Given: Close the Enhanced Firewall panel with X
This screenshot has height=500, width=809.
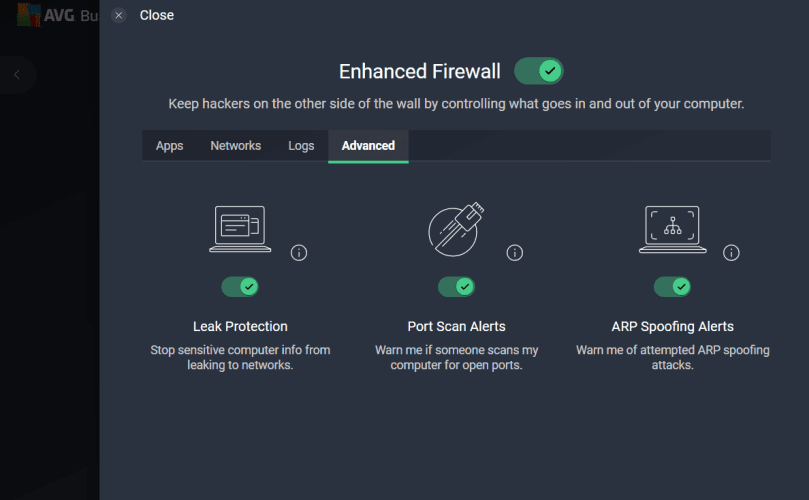Looking at the screenshot, I should pos(119,15).
